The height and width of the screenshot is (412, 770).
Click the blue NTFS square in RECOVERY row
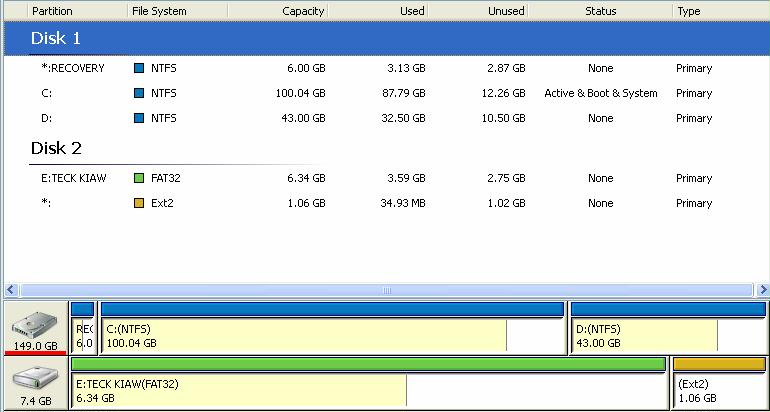(x=139, y=69)
